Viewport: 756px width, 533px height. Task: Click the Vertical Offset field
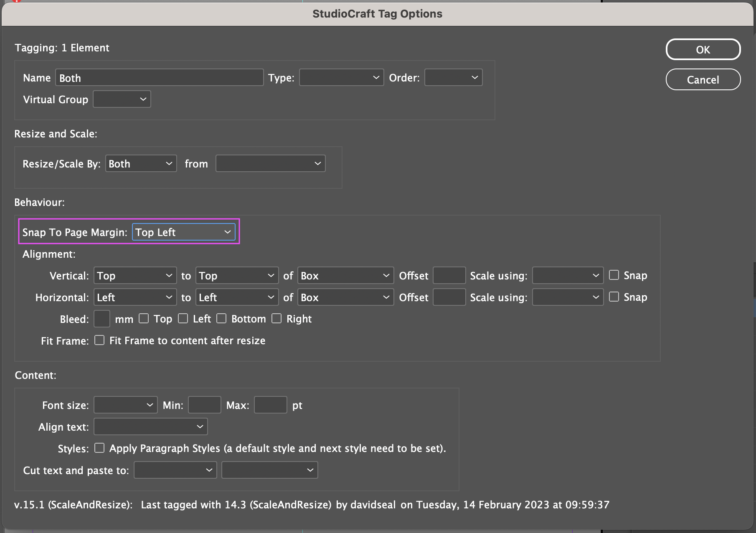[x=449, y=276]
